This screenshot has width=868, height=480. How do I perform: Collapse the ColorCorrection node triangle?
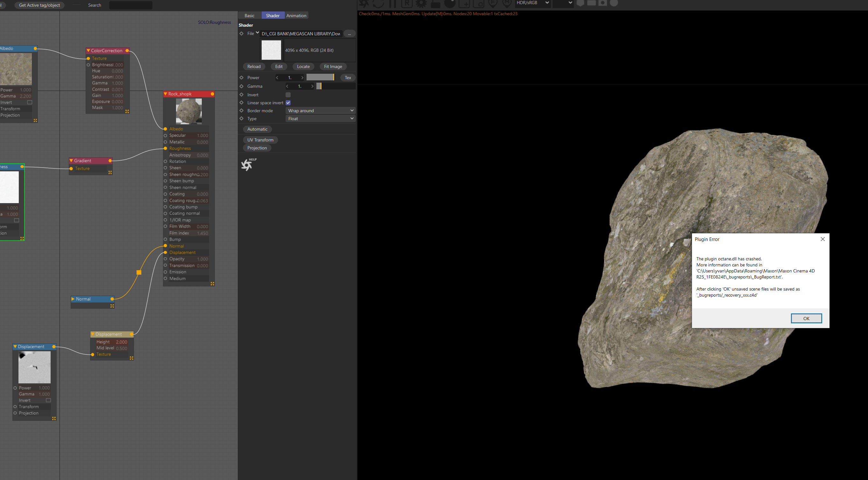tap(88, 51)
